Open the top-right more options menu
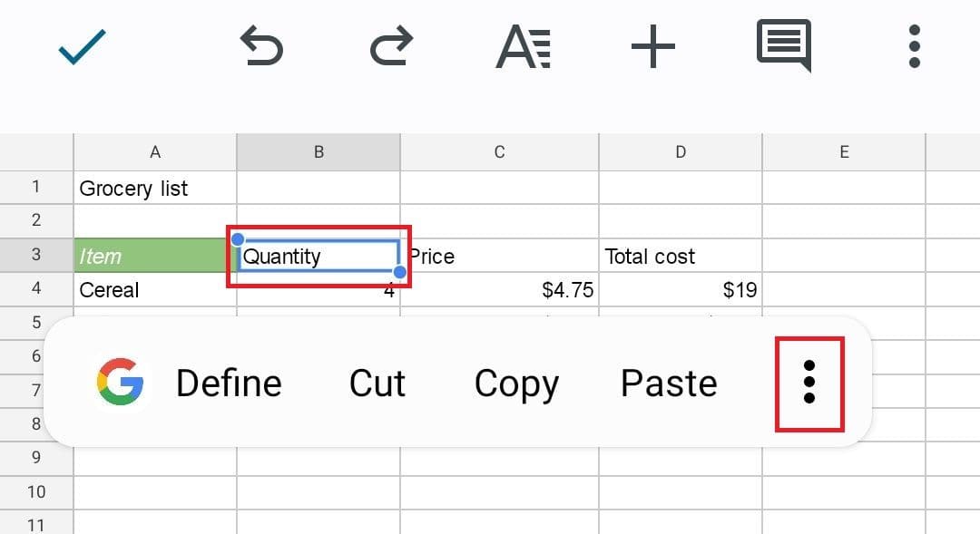980x534 pixels. point(915,47)
